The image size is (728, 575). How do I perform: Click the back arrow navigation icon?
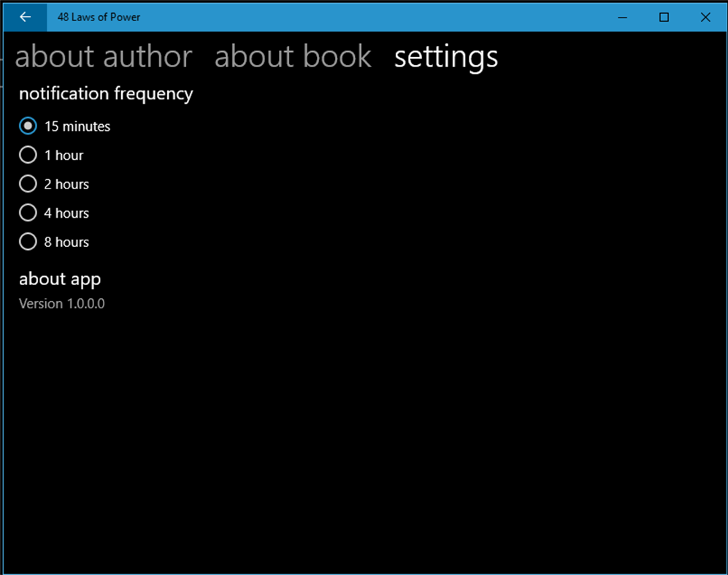point(24,17)
